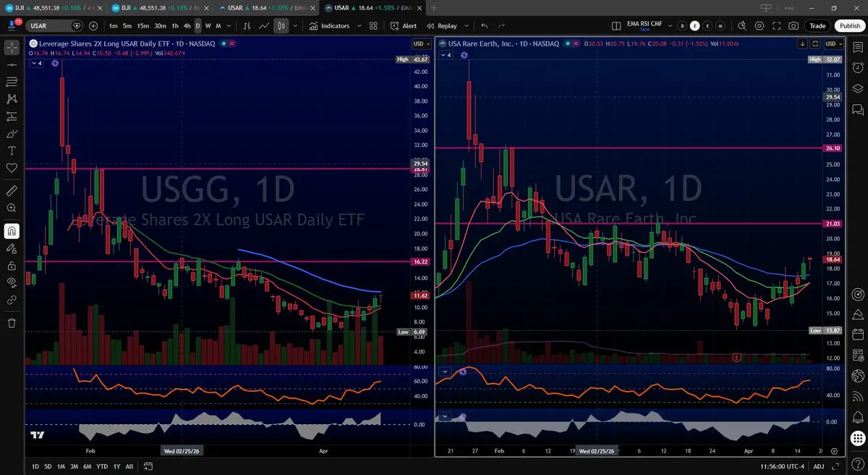Viewport: 868px width, 475px height.
Task: Open chart settings hexagon icon
Action: pos(759,26)
